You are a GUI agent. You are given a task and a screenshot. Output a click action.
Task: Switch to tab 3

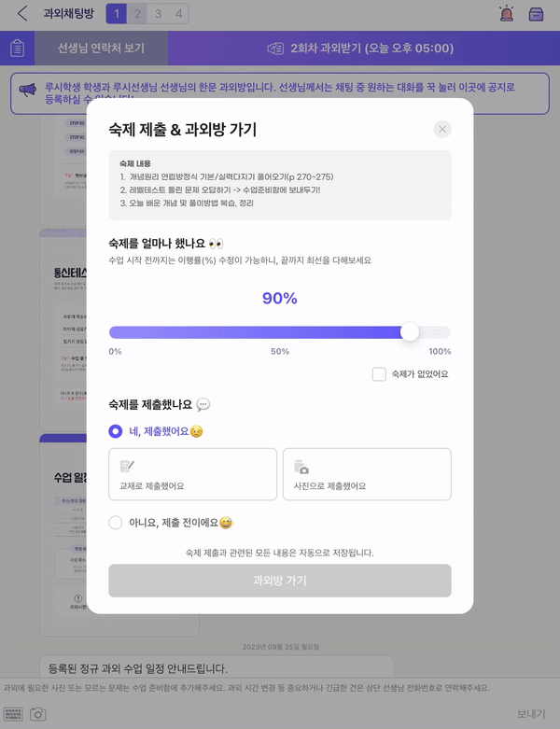[x=158, y=14]
